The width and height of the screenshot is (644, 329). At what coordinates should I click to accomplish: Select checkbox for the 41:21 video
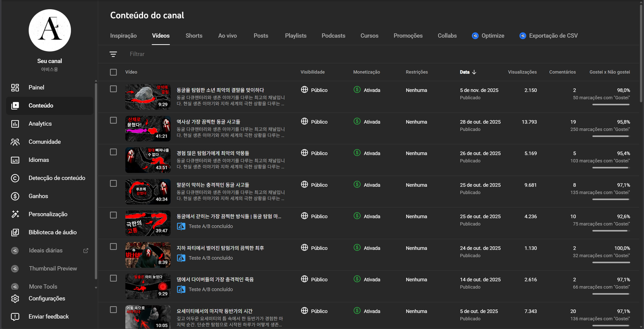pyautogui.click(x=114, y=120)
